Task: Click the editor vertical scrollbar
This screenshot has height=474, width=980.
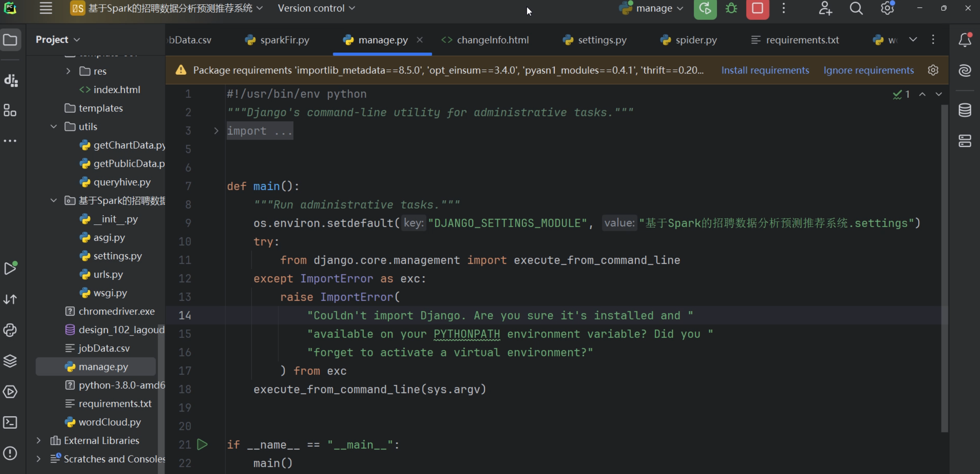Action: pyautogui.click(x=944, y=268)
